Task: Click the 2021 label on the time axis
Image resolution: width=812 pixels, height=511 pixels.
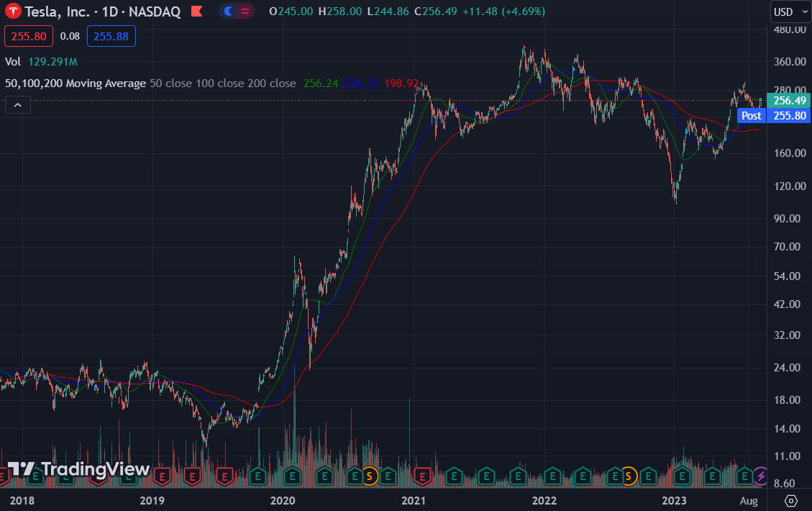Action: click(x=414, y=501)
